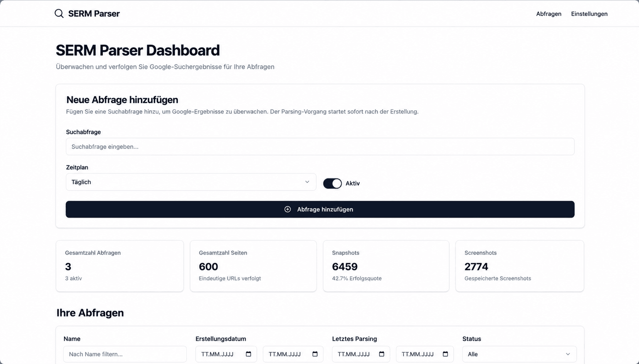
Task: Focus the Suchabfrage input field
Action: [x=320, y=147]
